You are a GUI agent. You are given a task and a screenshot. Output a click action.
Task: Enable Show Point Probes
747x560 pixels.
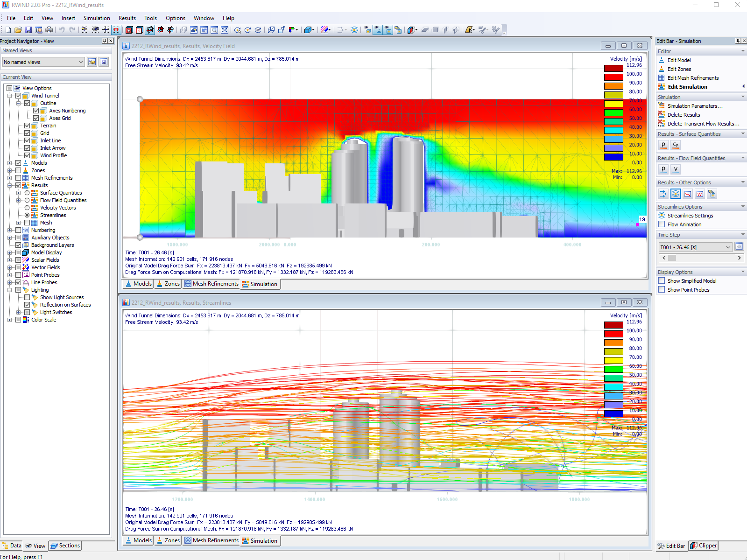tap(662, 289)
